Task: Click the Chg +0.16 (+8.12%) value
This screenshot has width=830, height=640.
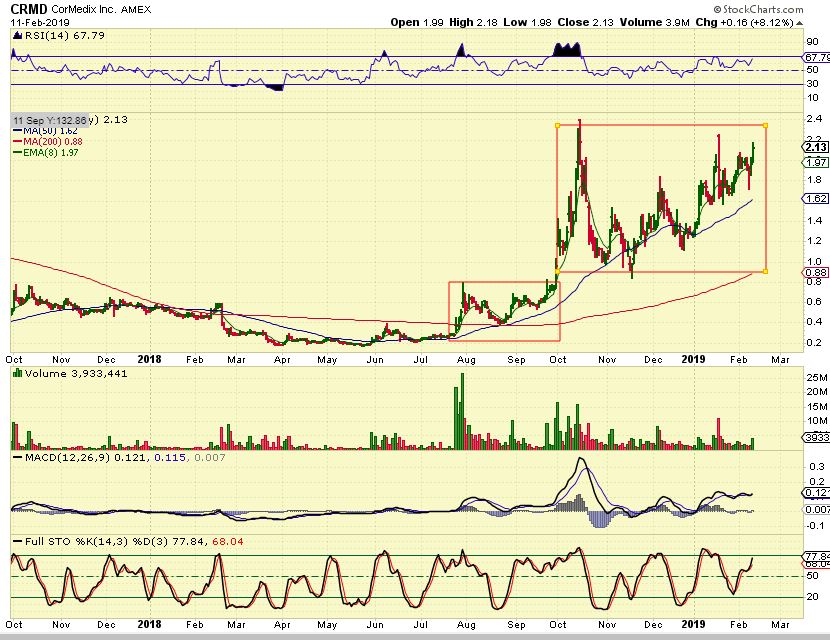Action: pos(745,22)
